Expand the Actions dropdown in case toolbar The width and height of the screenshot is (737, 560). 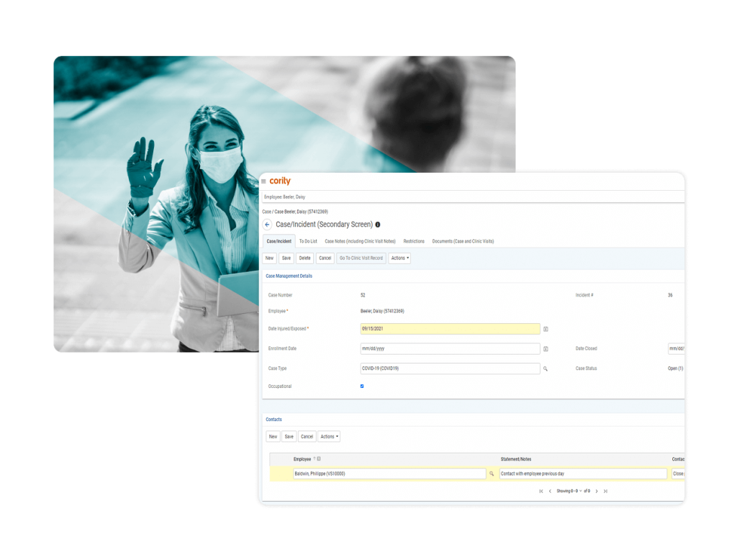[399, 258]
